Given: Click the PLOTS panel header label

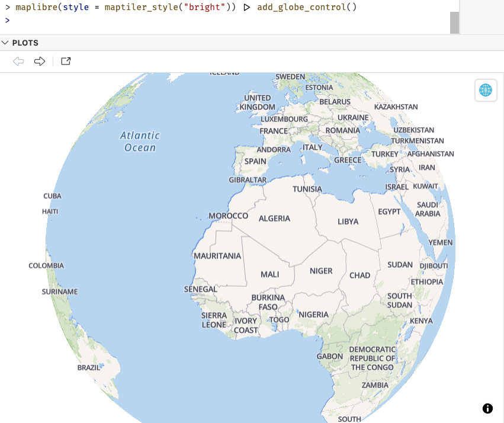Looking at the screenshot, I should [25, 43].
